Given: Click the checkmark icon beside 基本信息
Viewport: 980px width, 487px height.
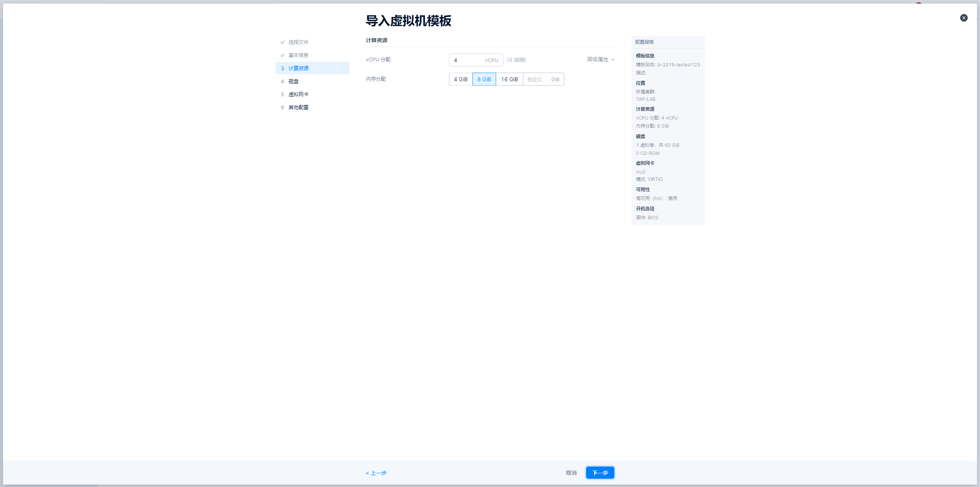Looking at the screenshot, I should [x=283, y=55].
